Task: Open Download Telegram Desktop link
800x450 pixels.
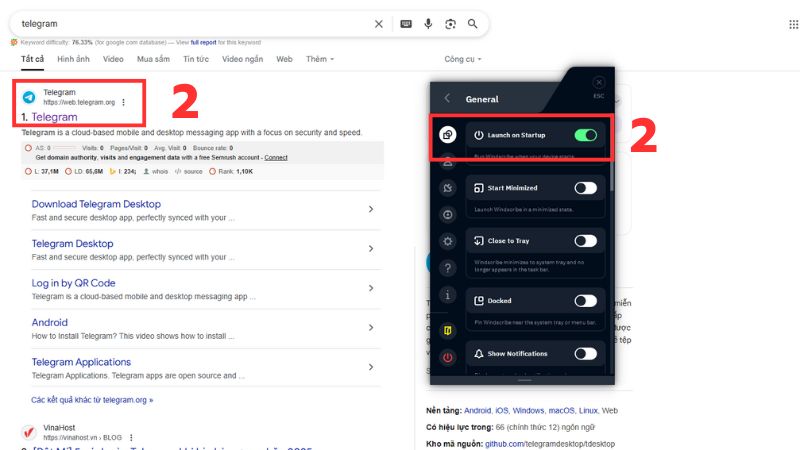Action: click(x=96, y=204)
